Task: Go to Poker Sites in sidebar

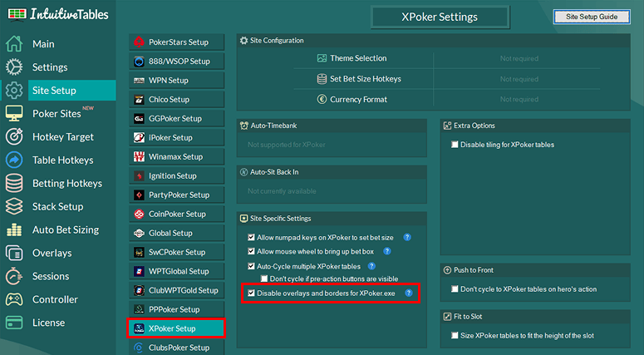Action: [57, 114]
